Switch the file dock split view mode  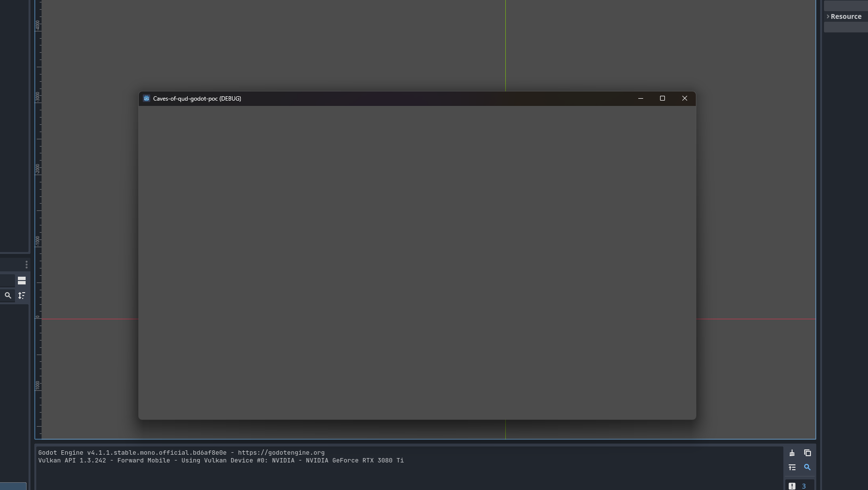point(22,281)
